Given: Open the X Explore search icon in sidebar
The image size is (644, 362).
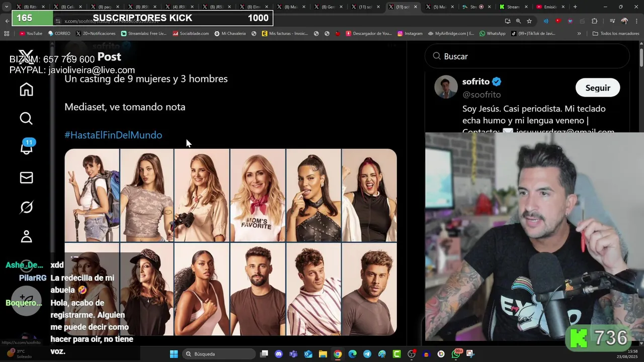Looking at the screenshot, I should click(x=26, y=119).
